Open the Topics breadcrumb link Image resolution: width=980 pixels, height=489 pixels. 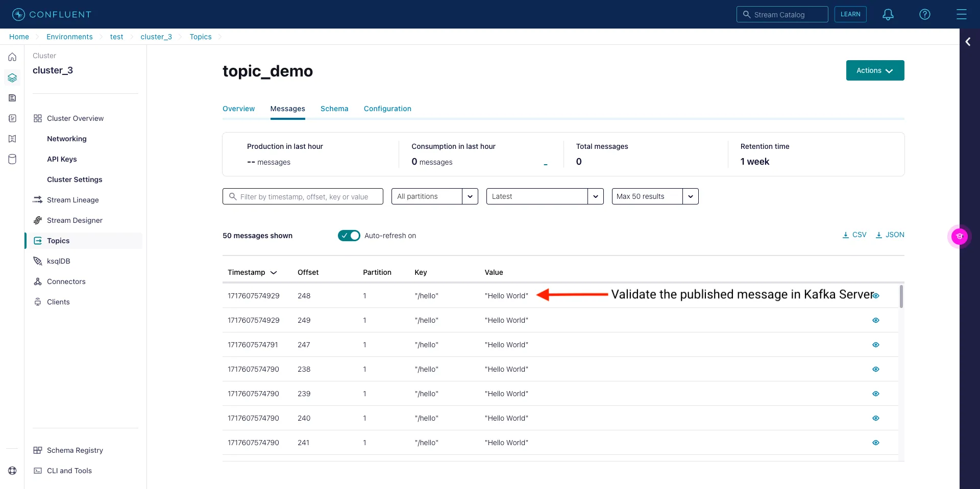point(201,37)
